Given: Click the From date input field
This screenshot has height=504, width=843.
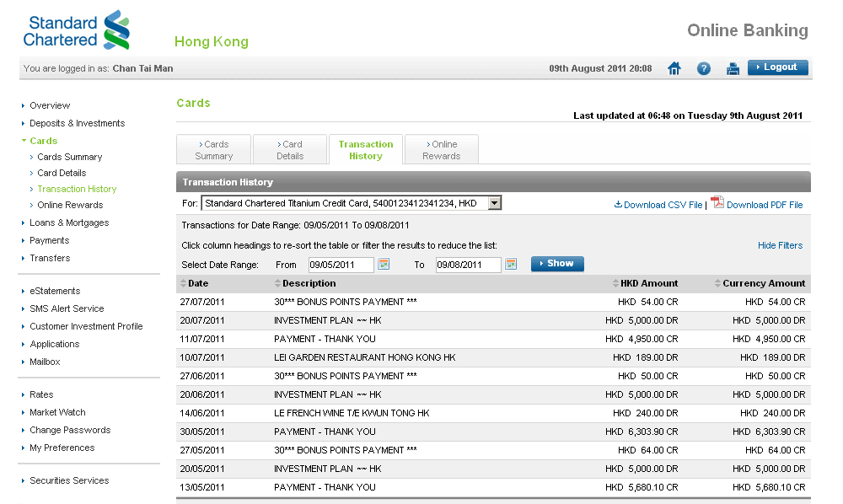Looking at the screenshot, I should 341,265.
